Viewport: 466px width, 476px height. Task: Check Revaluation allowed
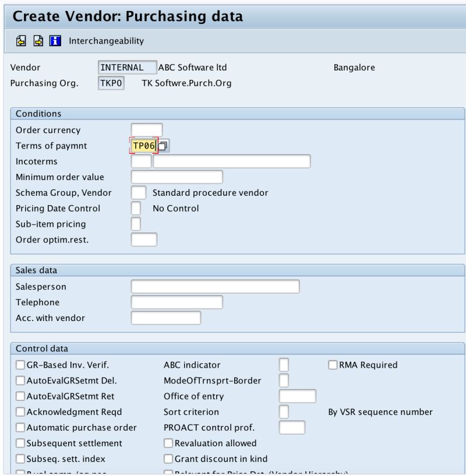point(168,443)
